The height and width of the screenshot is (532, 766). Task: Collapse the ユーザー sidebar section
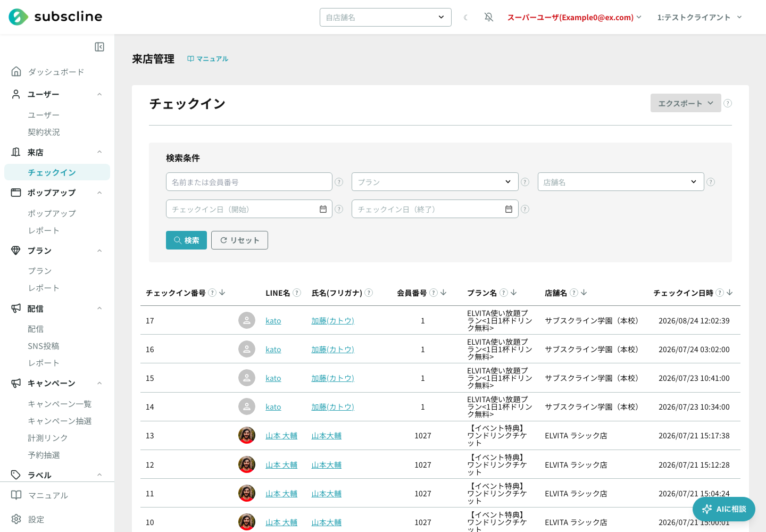[99, 94]
